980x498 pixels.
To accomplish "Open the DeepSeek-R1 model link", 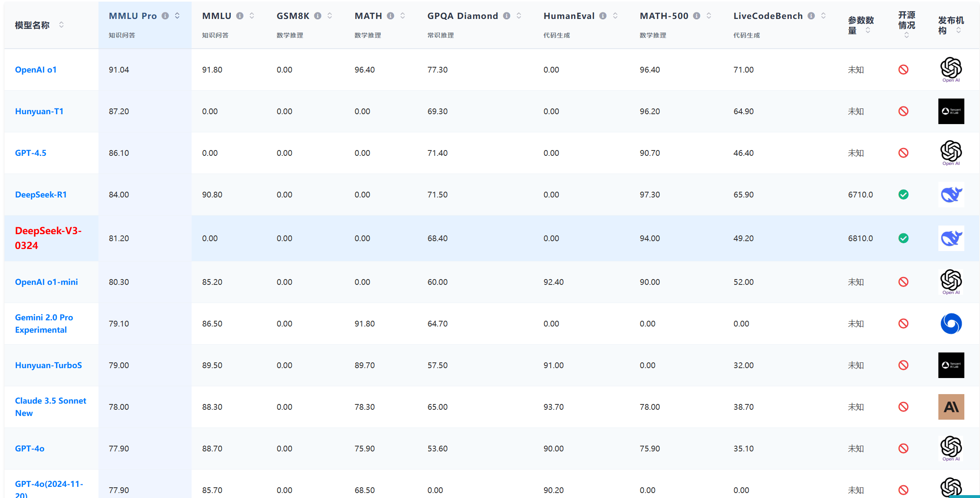I will click(41, 195).
